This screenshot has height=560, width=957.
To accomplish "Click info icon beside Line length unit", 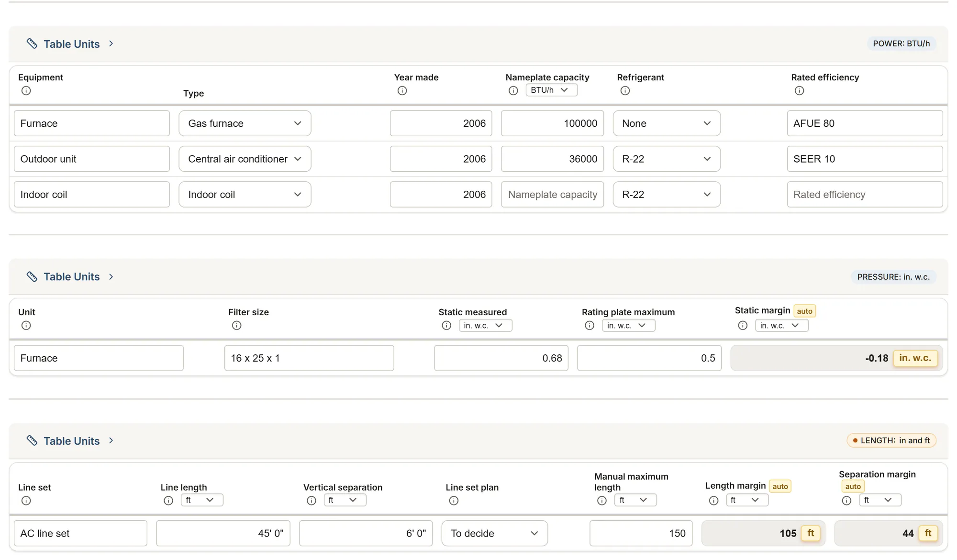I will [x=168, y=500].
